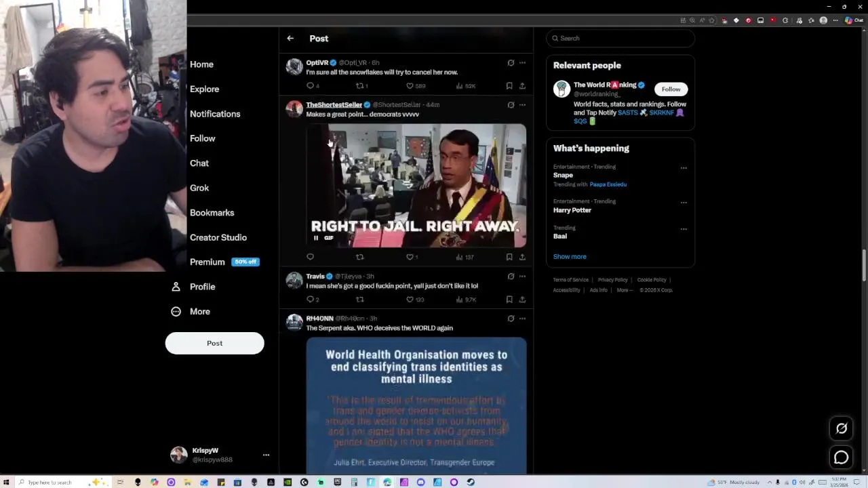Screen dimensions: 868x488
Task: Follow The World Ranking
Action: coord(671,89)
